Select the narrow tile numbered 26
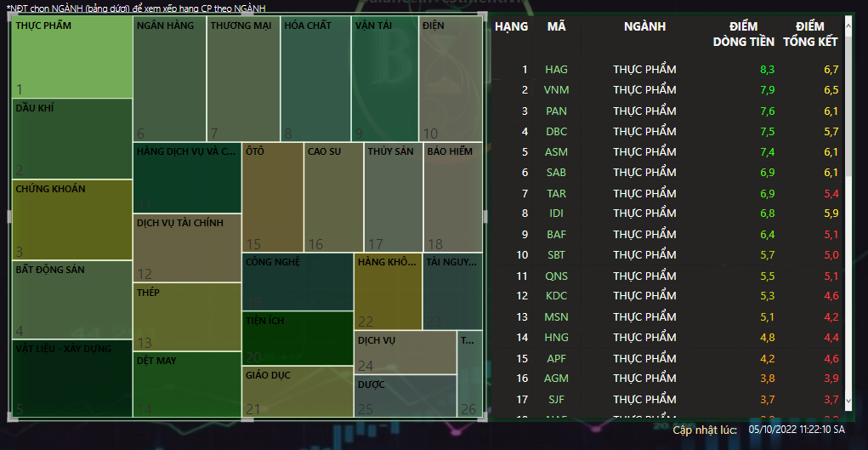Viewport: 868px width, 450px height. [470, 373]
